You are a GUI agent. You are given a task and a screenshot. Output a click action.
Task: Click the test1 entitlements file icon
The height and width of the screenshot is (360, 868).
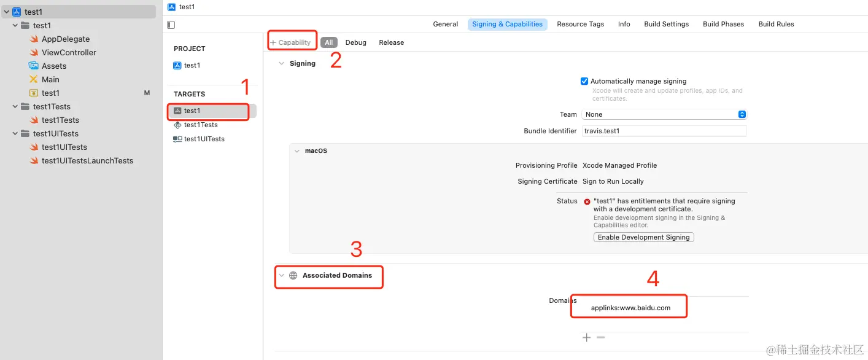(34, 93)
